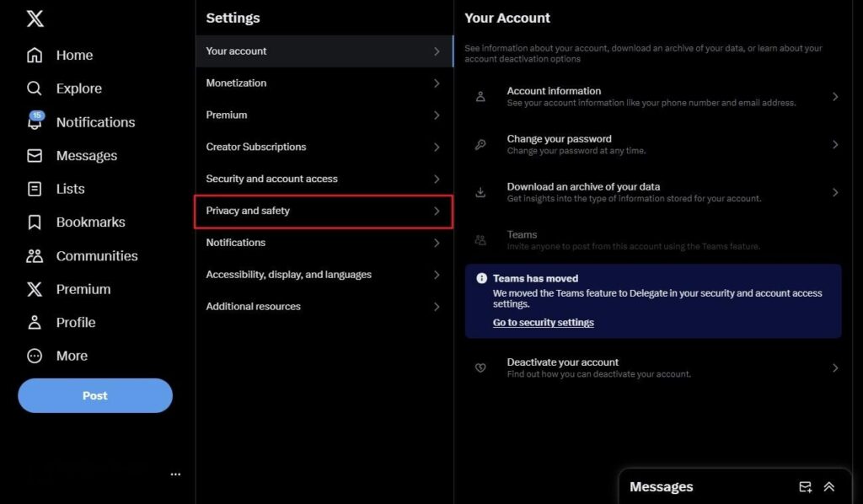Viewport: 863px width, 504px height.
Task: Open Messages via the envelope icon
Action: [x=34, y=155]
